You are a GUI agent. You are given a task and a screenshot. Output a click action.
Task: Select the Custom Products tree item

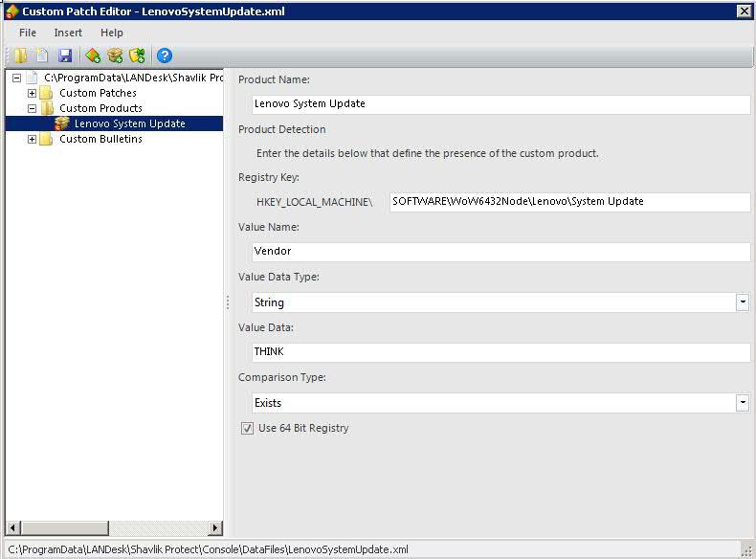tap(100, 108)
